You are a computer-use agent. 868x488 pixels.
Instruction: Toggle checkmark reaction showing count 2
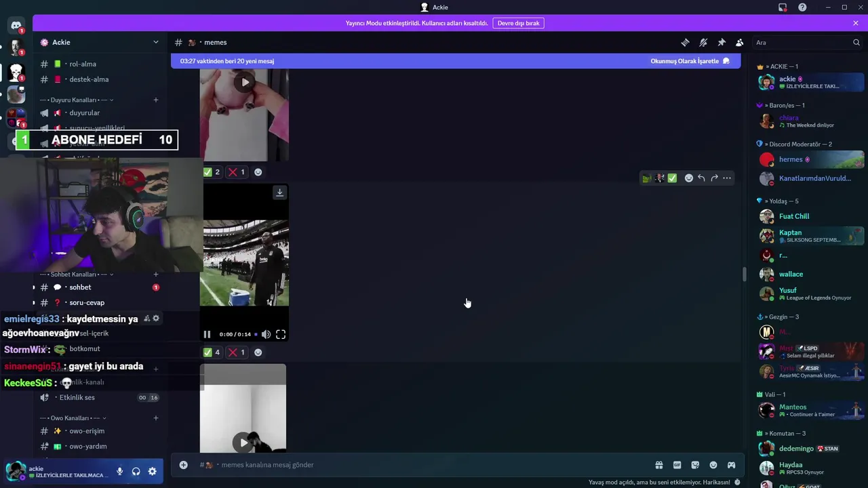[212, 172]
